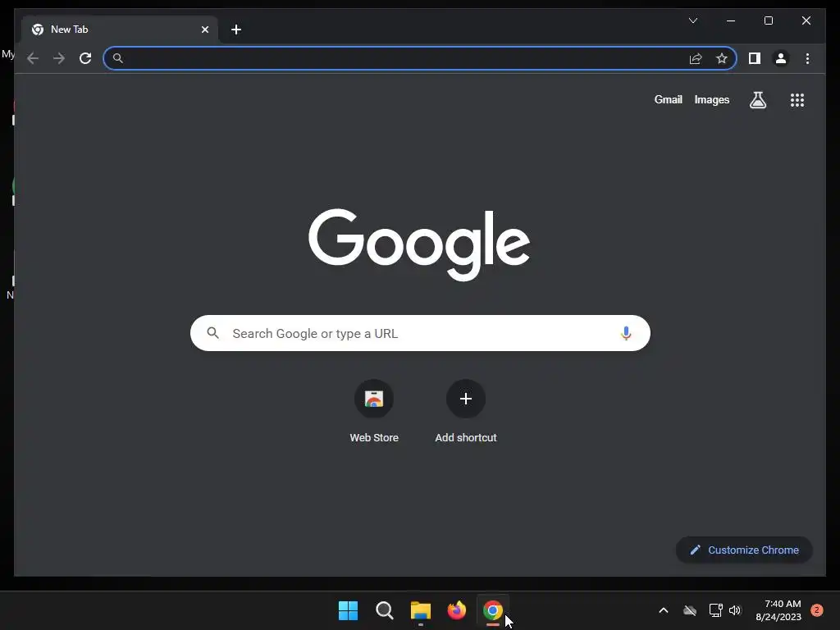Open Google Images link

click(711, 99)
